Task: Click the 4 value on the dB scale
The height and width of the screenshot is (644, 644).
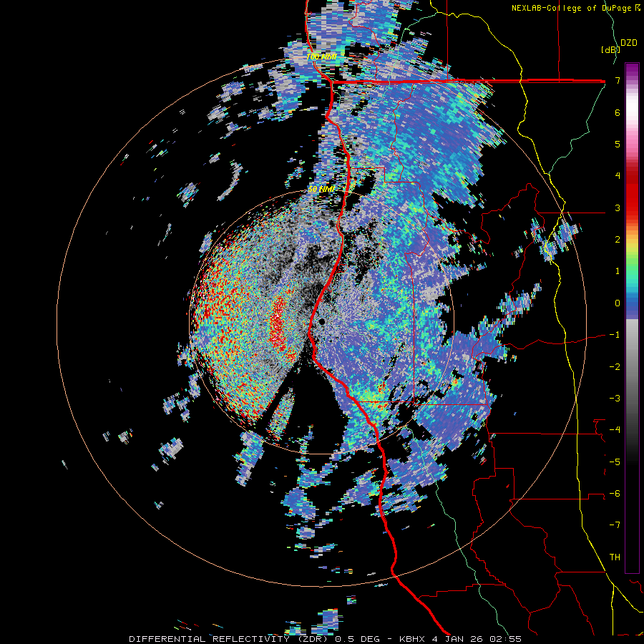Action: [x=618, y=176]
